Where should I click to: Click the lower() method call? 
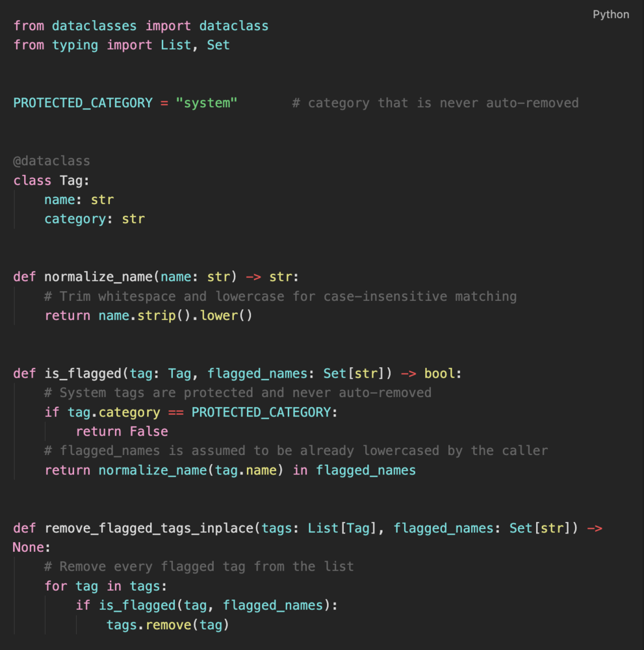tap(226, 315)
